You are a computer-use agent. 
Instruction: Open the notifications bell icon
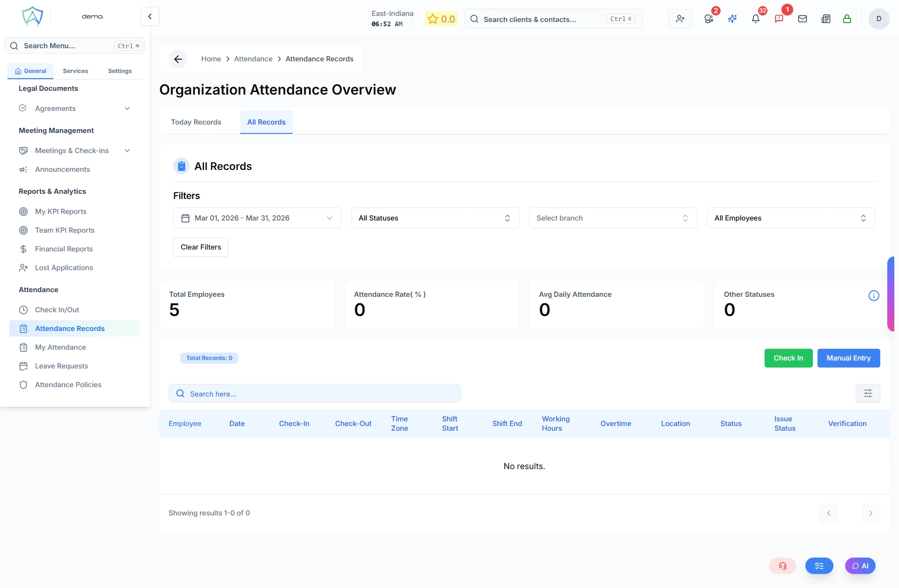[755, 19]
